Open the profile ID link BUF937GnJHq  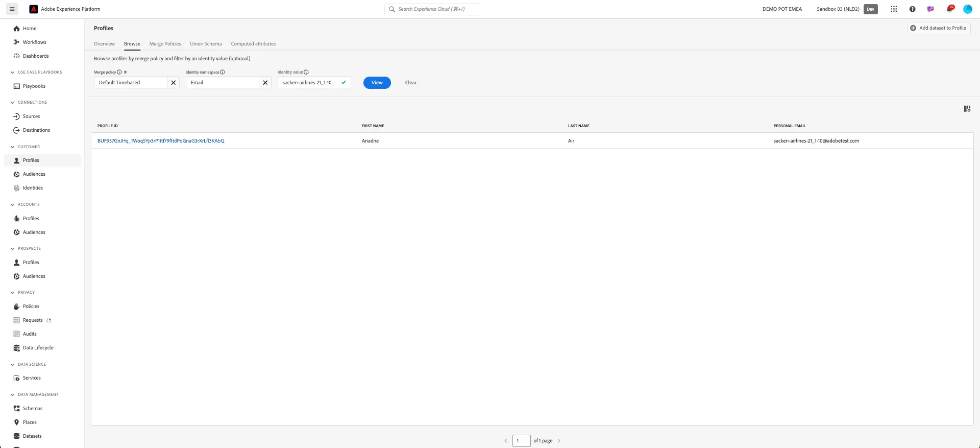pyautogui.click(x=161, y=141)
